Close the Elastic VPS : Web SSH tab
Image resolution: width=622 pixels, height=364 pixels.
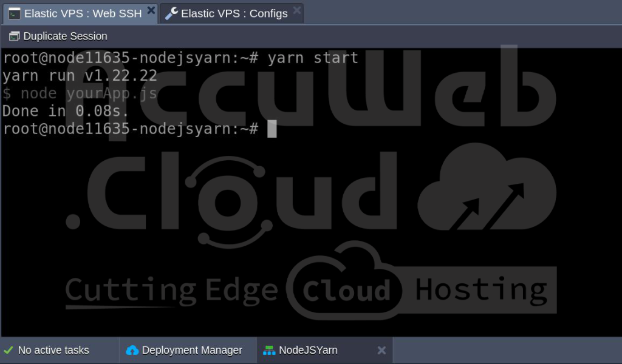pos(151,10)
